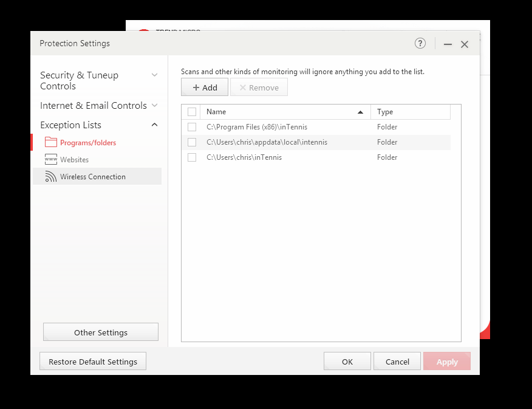
Task: Select Websites exception list
Action: click(74, 159)
